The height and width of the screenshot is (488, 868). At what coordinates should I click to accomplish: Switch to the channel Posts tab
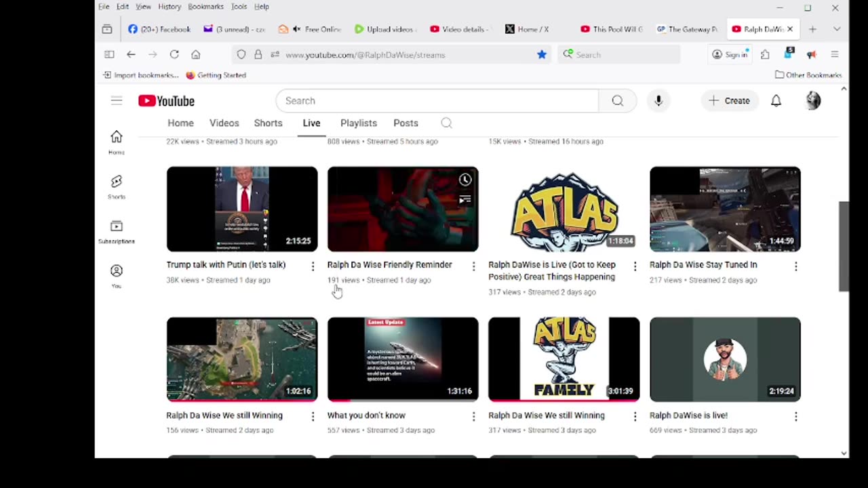406,123
